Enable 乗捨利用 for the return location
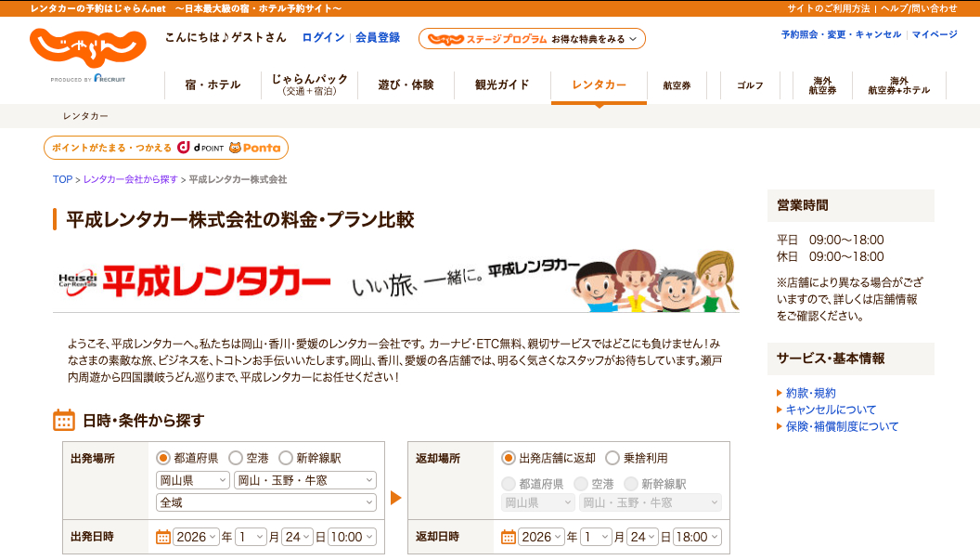The image size is (980, 560). point(612,458)
